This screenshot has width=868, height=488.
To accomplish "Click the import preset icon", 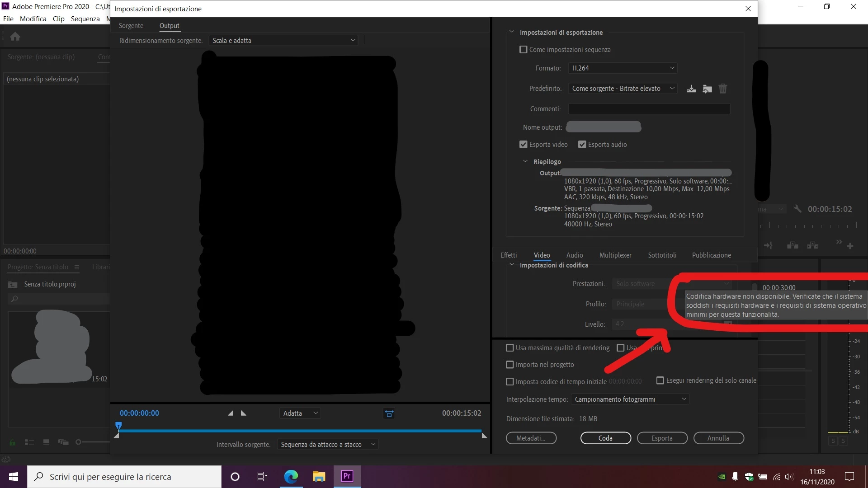I will pos(707,89).
